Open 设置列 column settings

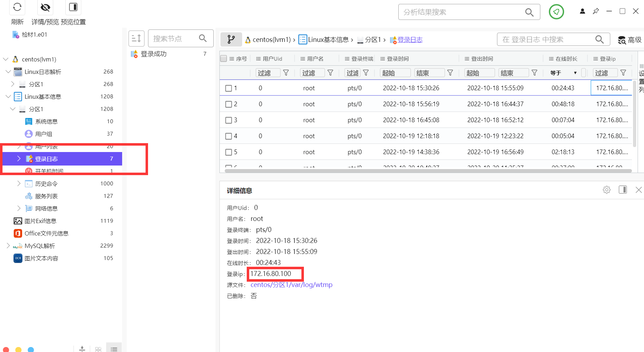tap(641, 78)
